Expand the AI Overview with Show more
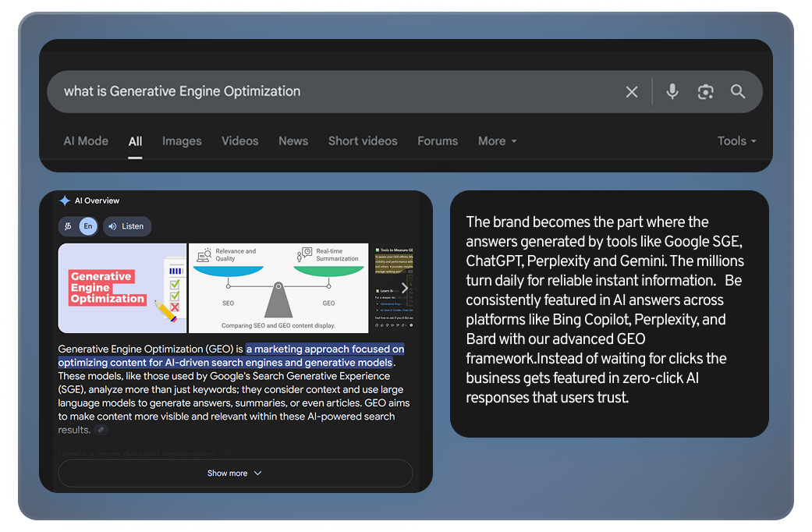This screenshot has height=532, width=812. click(235, 473)
